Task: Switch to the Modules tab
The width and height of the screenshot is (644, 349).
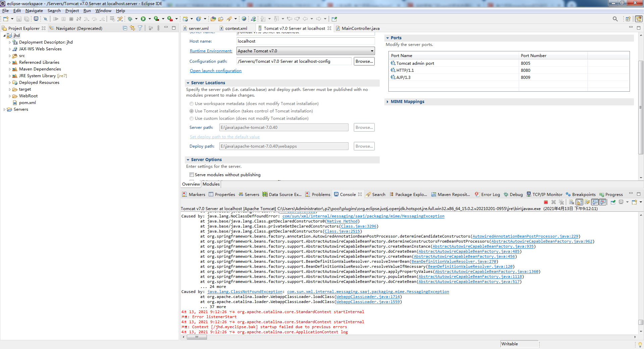Action: (211, 184)
